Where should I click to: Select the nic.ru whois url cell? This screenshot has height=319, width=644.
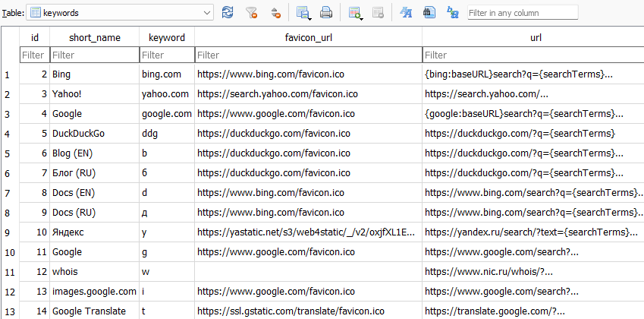pyautogui.click(x=533, y=272)
